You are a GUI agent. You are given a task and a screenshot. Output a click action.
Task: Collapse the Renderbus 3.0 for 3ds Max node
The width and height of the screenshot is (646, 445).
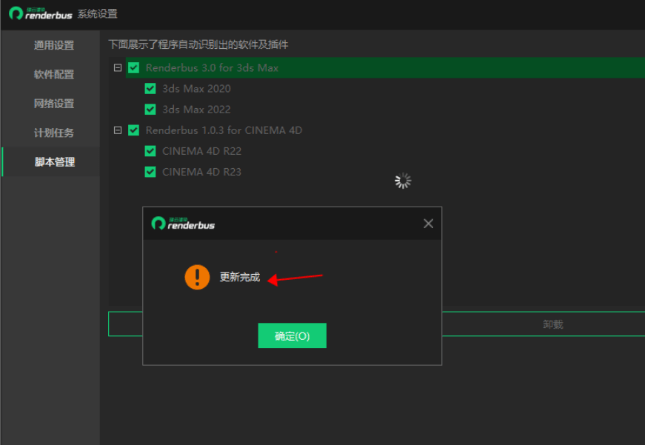[118, 68]
